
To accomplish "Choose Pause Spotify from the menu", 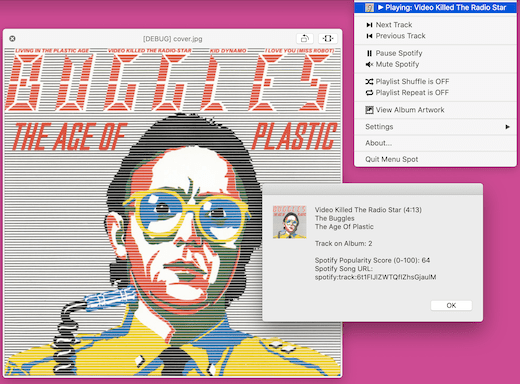I will pos(435,53).
